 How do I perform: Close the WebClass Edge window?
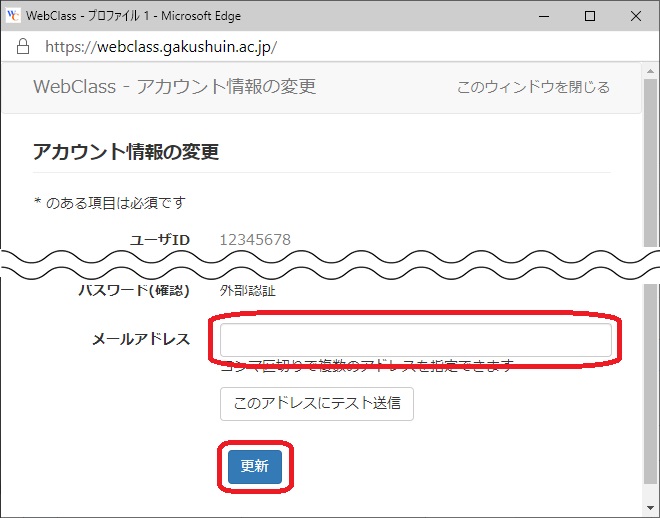point(636,16)
